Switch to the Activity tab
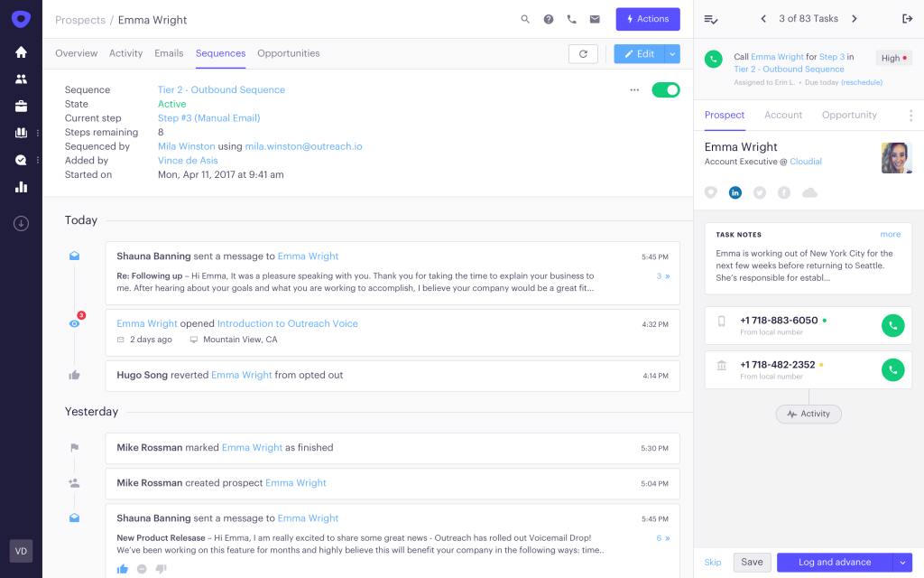The height and width of the screenshot is (578, 924). [126, 53]
